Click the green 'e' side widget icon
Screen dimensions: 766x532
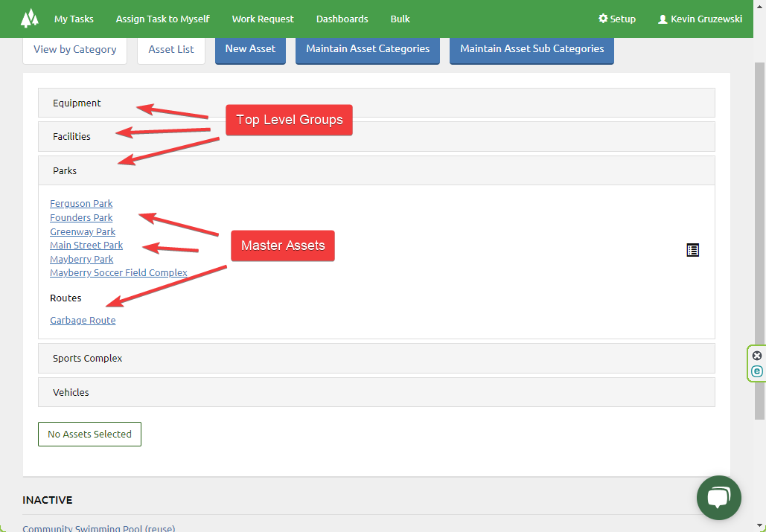point(757,371)
